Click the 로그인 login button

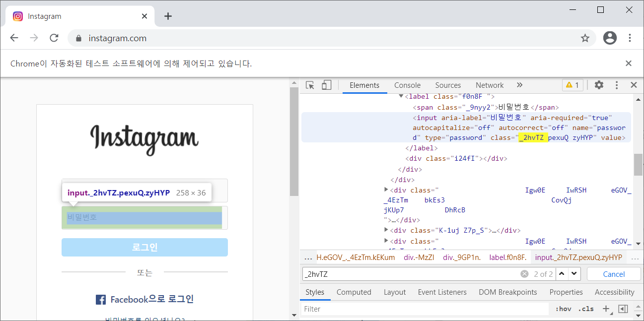[144, 247]
